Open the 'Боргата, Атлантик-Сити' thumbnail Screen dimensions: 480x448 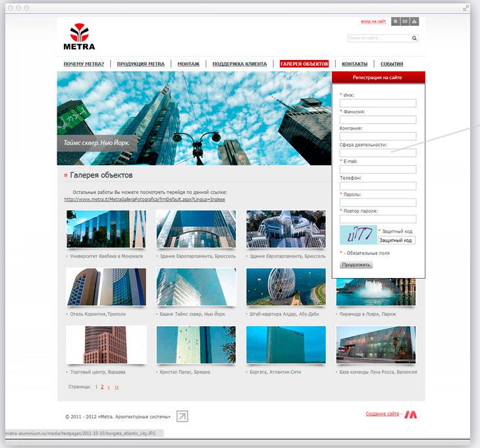click(286, 345)
